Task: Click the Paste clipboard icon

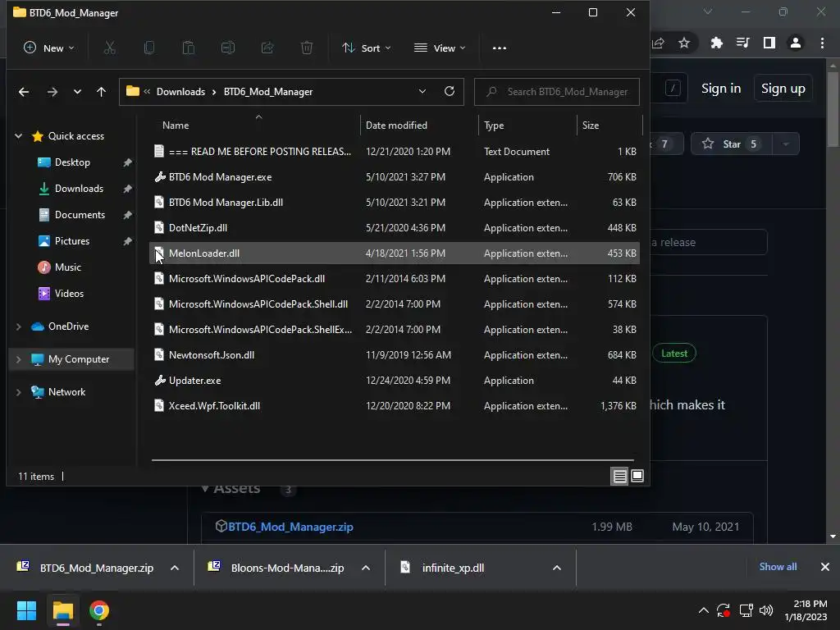Action: pos(189,48)
